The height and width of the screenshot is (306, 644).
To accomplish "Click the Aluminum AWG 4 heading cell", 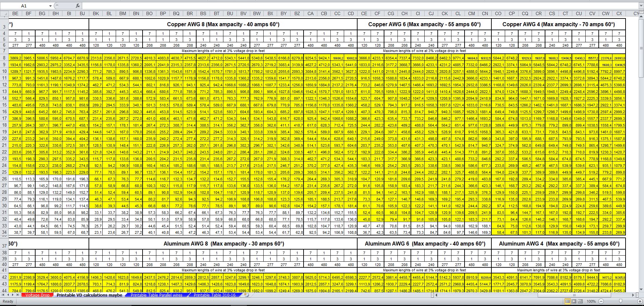I will pos(558,244).
